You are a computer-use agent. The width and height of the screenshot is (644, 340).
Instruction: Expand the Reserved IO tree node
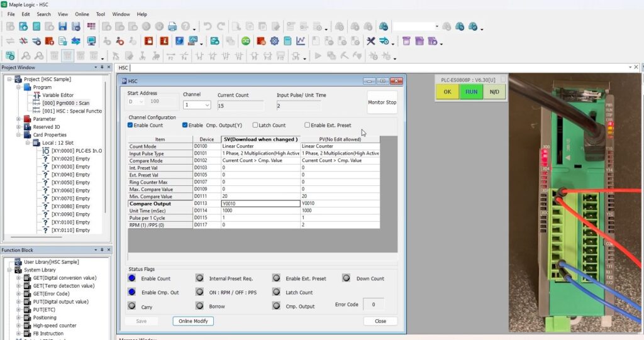pyautogui.click(x=18, y=127)
